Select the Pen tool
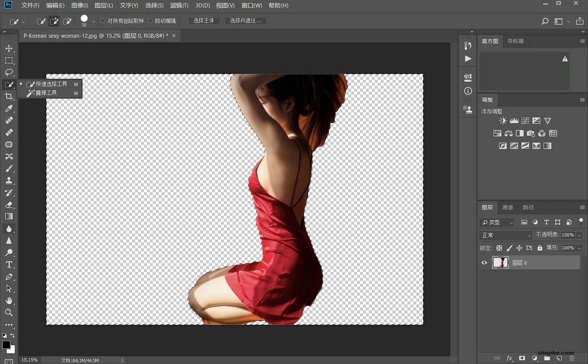 9,277
